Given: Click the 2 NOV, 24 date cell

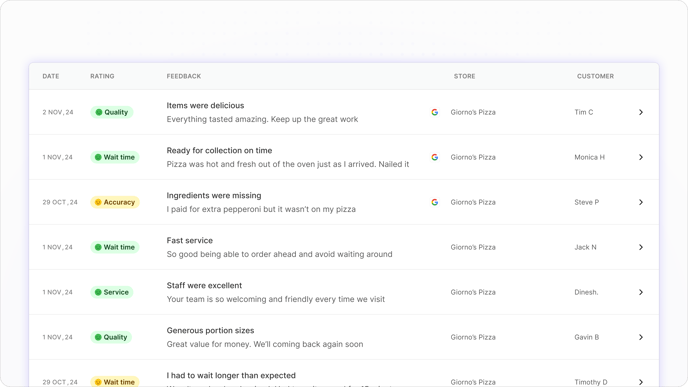Looking at the screenshot, I should click(x=58, y=112).
